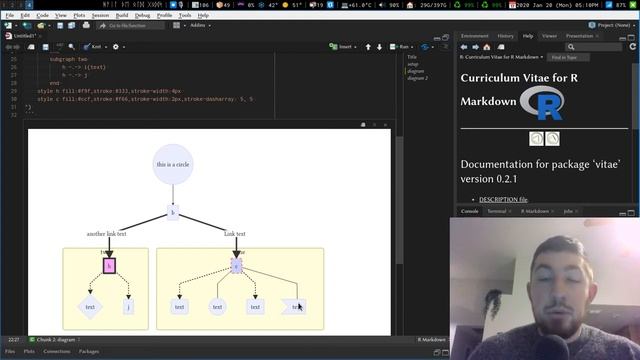Click the Find in Topic field

click(x=568, y=58)
